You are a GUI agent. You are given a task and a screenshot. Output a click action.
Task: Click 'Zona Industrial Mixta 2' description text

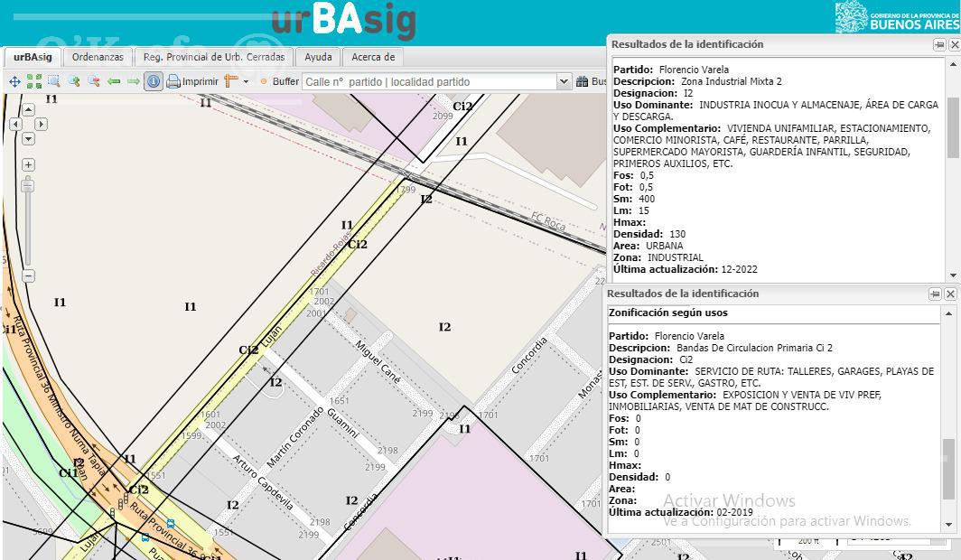[x=732, y=81]
